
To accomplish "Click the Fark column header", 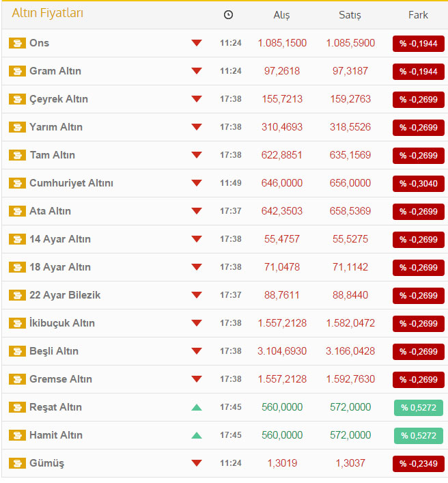I will pos(419,14).
